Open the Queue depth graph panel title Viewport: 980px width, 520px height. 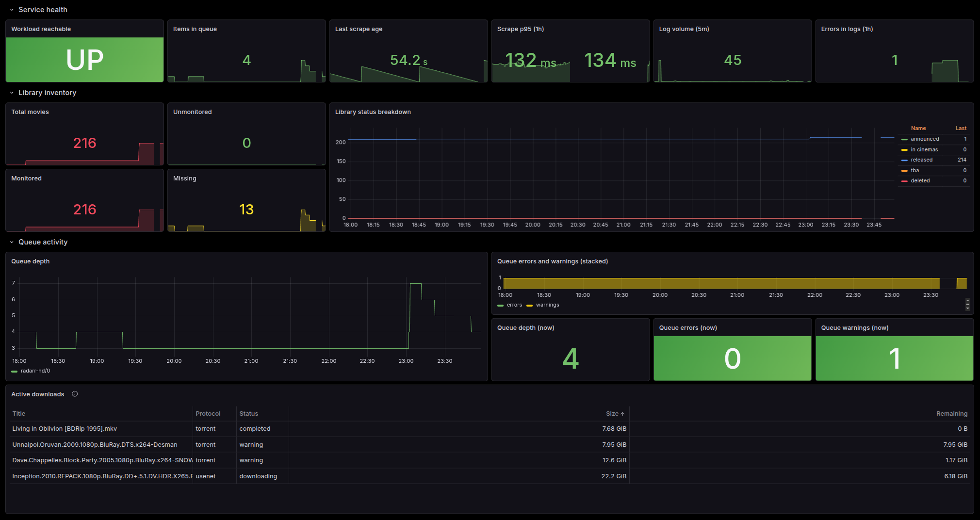(x=30, y=261)
